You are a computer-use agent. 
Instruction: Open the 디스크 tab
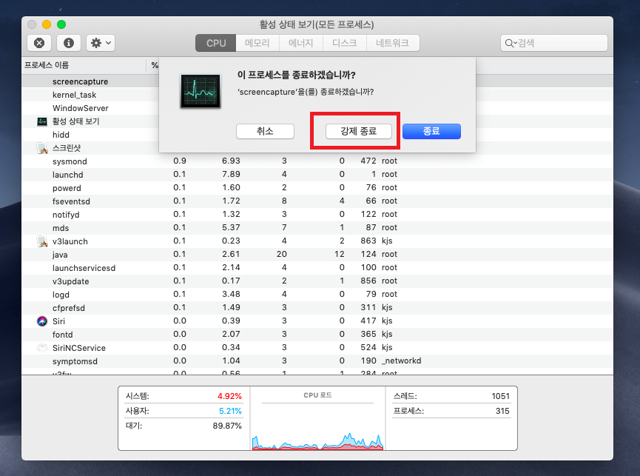344,43
